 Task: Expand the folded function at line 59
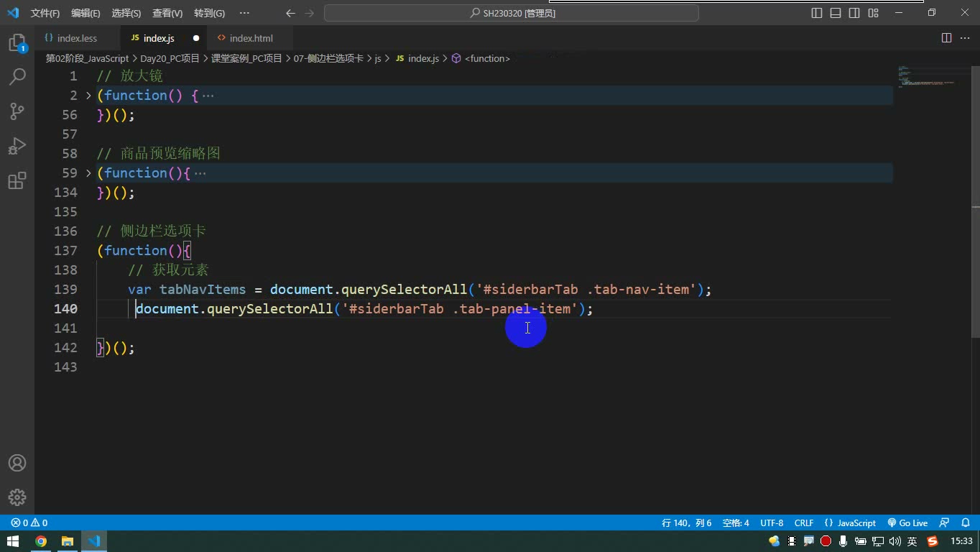[x=88, y=173]
